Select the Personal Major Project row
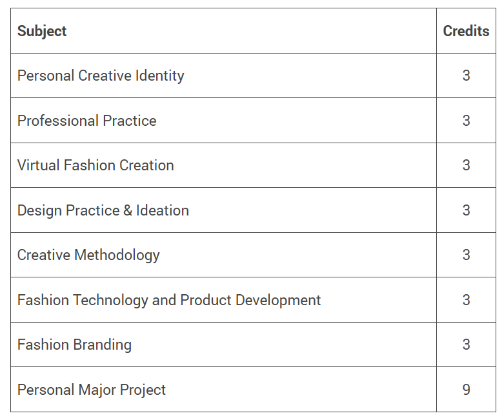 tap(253, 390)
